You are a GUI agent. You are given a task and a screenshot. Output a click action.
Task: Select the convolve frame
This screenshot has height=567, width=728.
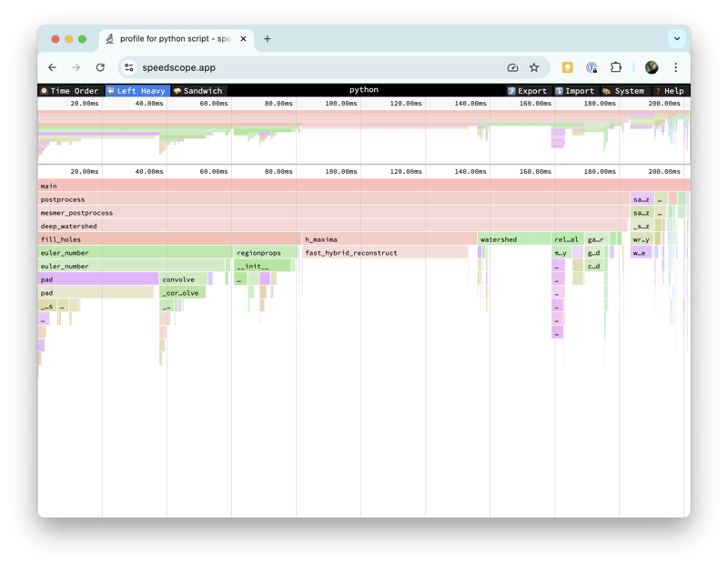(x=184, y=279)
